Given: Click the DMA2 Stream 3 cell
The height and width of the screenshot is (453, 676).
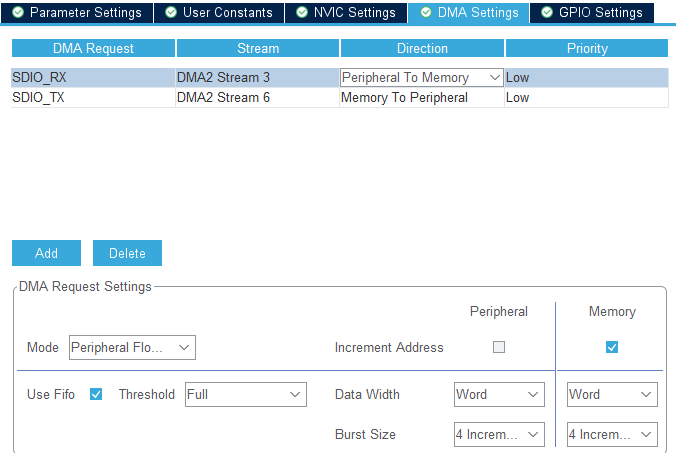Looking at the screenshot, I should click(257, 77).
